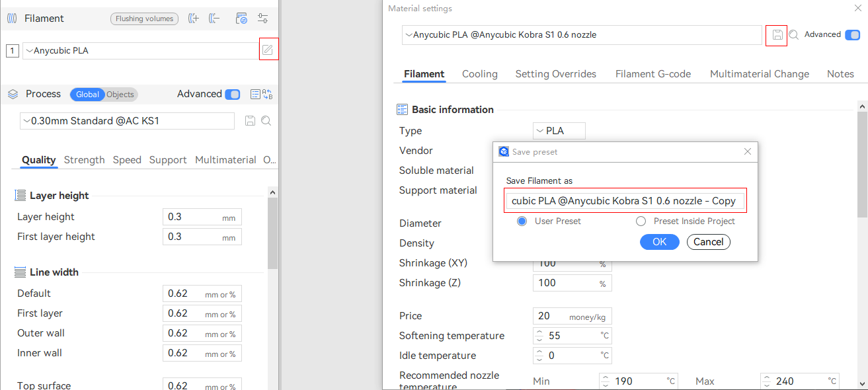868x390 pixels.
Task: Click the Price value field
Action: tap(572, 316)
